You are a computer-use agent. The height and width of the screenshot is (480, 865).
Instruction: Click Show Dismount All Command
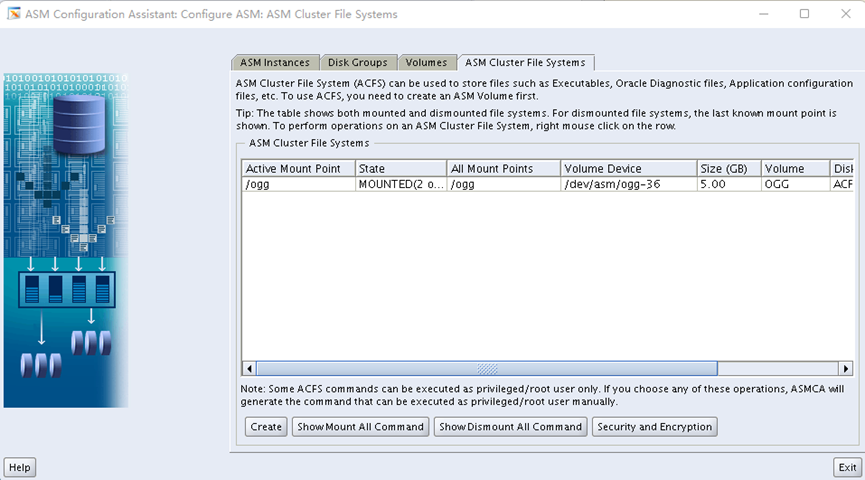pos(510,426)
